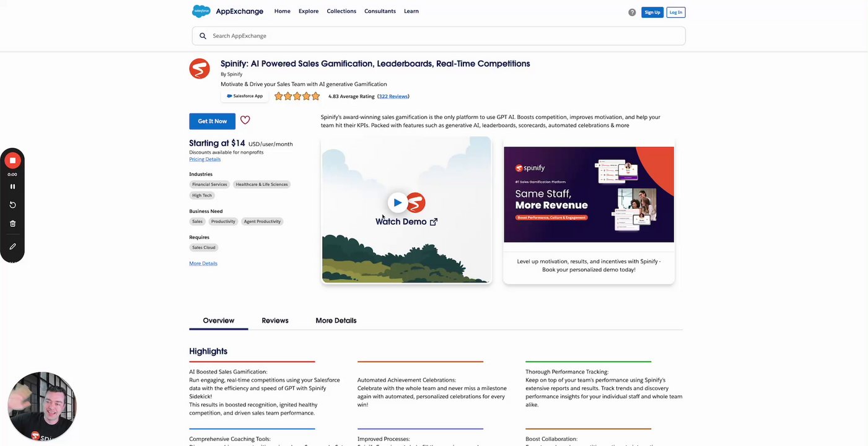The width and height of the screenshot is (868, 446).
Task: Pause the screen recording
Action: [12, 186]
